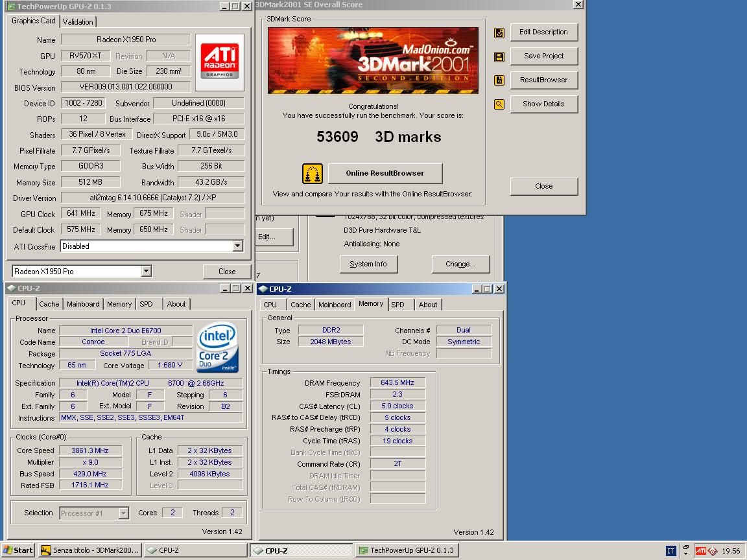This screenshot has width=747, height=560.
Task: Click the DRAM Frequency 643.5 MHz value
Action: click(397, 382)
